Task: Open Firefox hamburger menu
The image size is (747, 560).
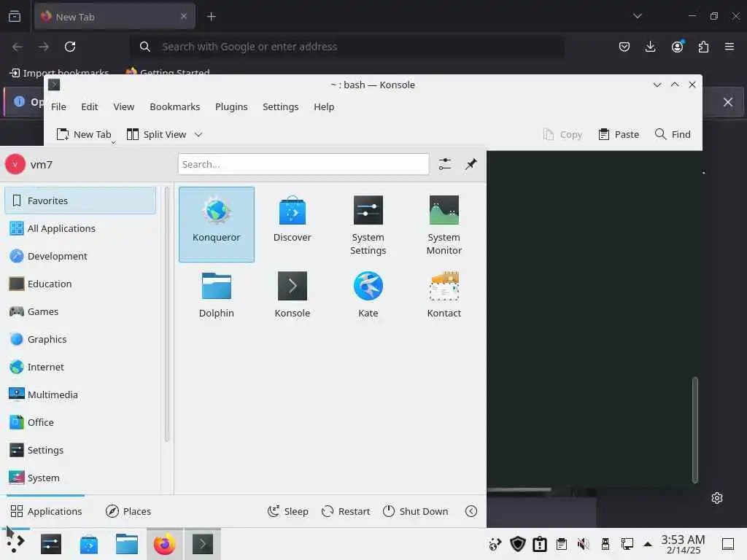Action: pos(729,47)
